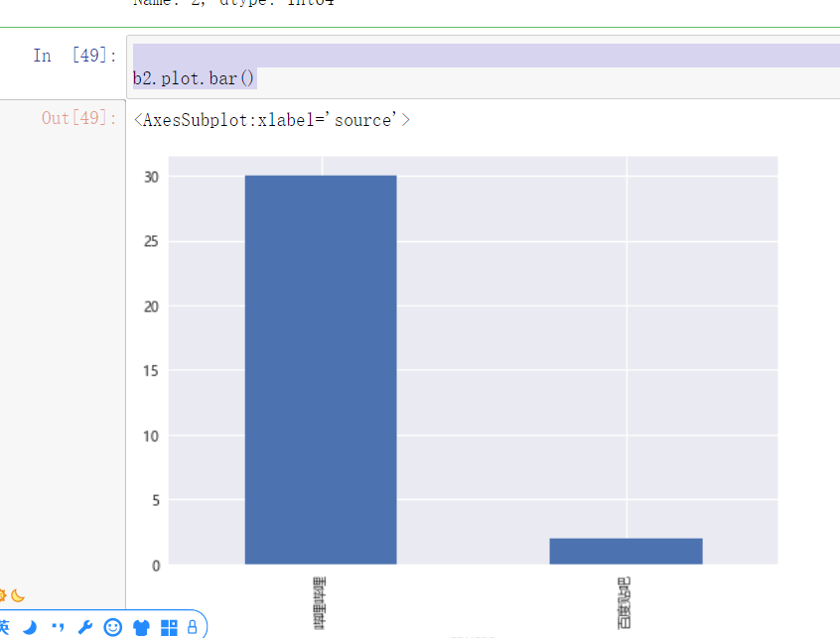Click the tall blue bar in the chart

point(321,370)
